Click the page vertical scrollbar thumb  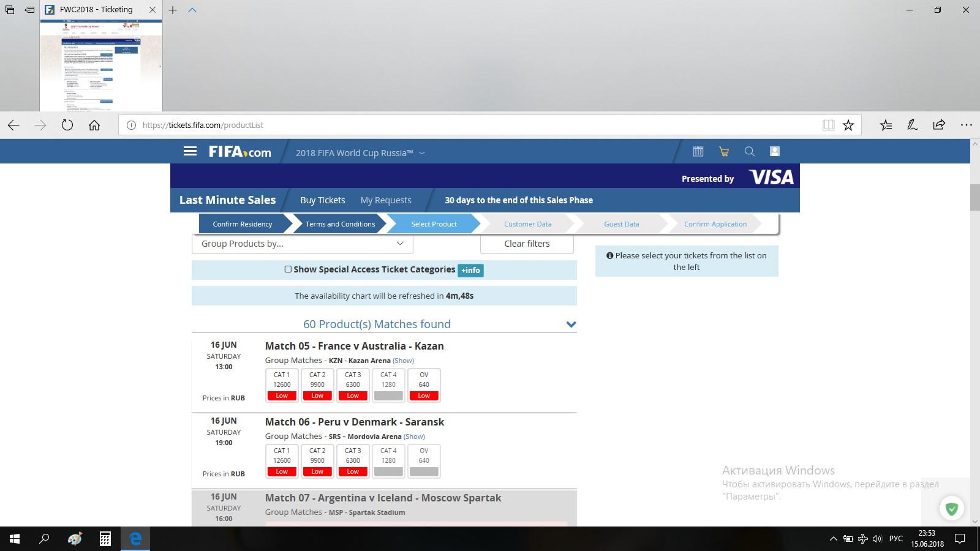(974, 197)
